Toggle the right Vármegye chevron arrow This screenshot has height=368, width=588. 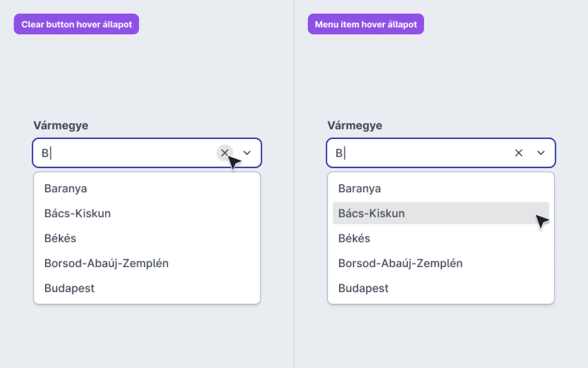coord(541,152)
